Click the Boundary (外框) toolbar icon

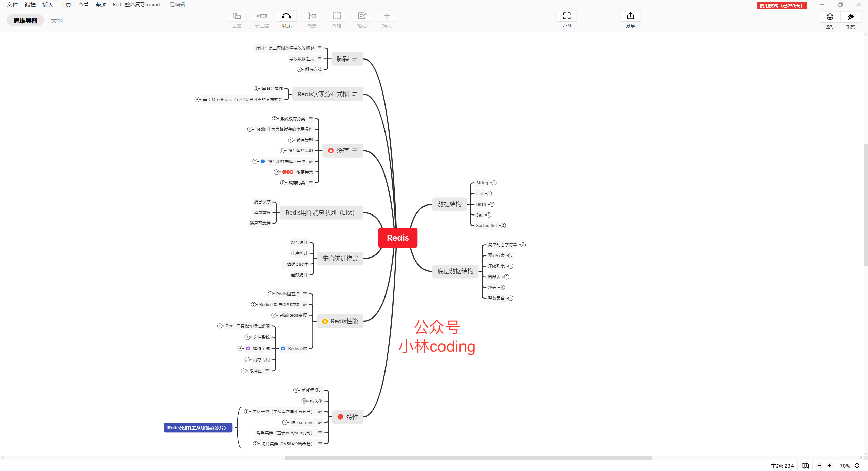coord(336,16)
